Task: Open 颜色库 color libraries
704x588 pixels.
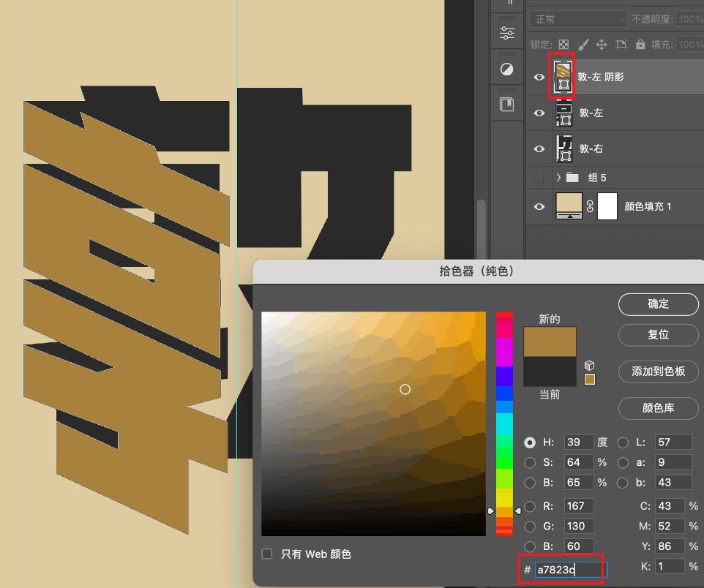Action: [658, 408]
